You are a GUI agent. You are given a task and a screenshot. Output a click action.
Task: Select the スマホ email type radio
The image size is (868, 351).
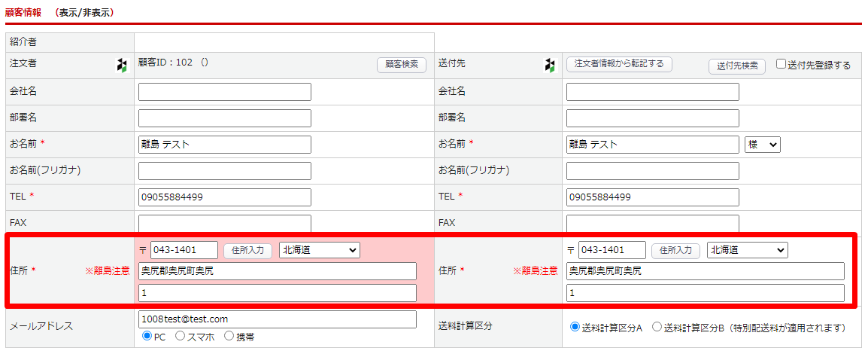[x=181, y=337]
